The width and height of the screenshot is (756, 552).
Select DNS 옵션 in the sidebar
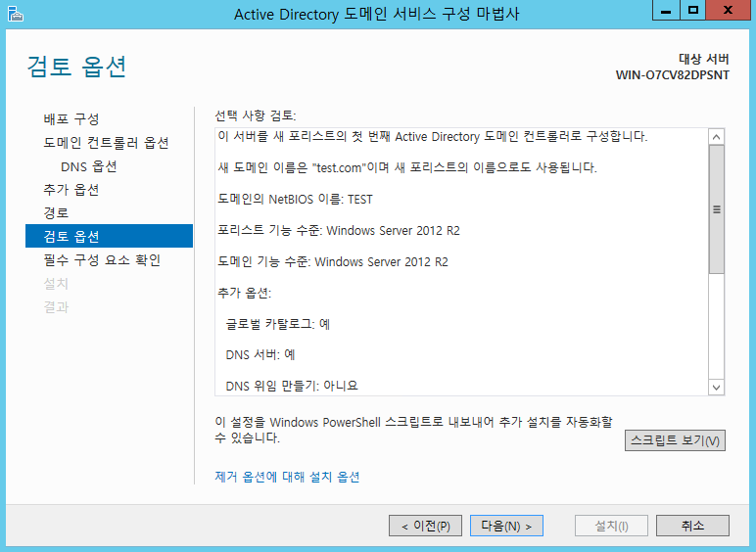(x=88, y=166)
